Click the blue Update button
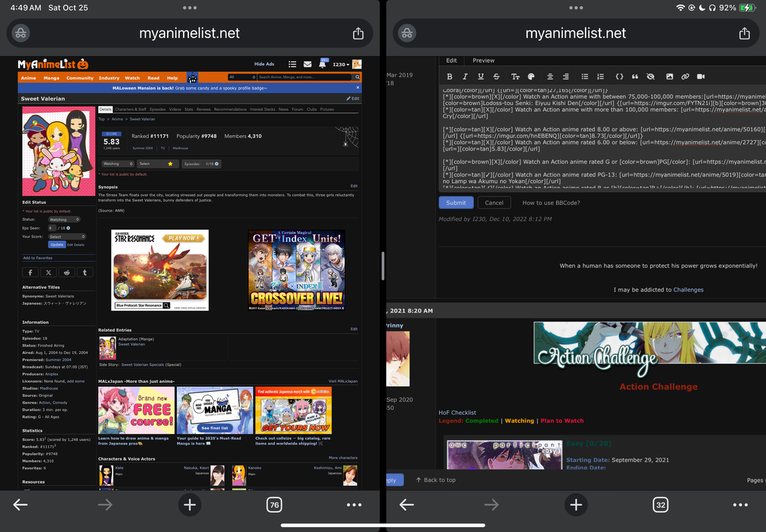This screenshot has height=532, width=766. pos(57,245)
